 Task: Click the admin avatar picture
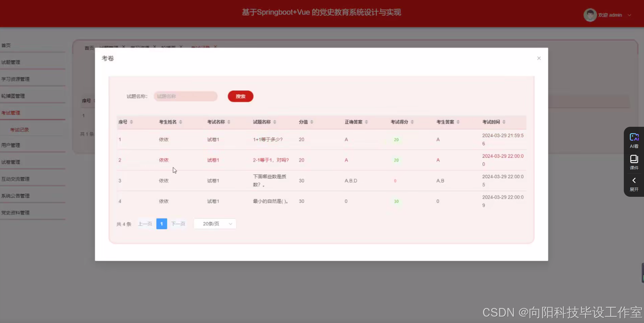point(590,15)
